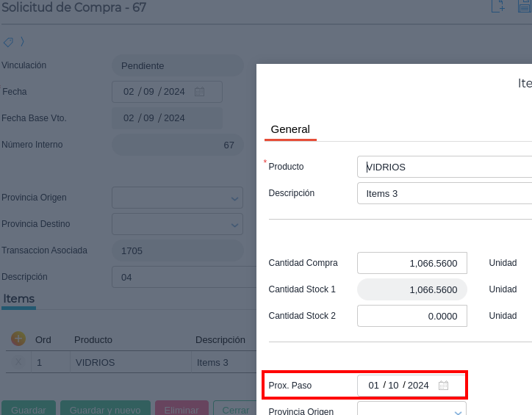
Task: Click the Guardar y nuevo button
Action: tap(105, 408)
